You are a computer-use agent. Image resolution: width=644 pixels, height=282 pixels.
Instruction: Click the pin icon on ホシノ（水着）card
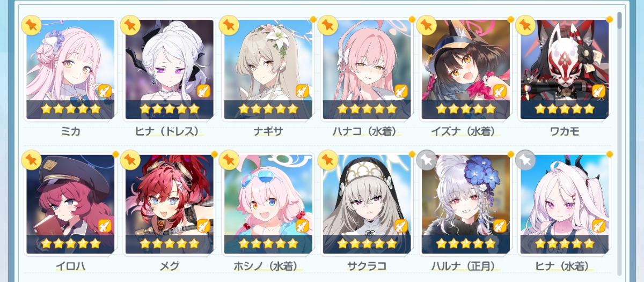click(x=229, y=160)
